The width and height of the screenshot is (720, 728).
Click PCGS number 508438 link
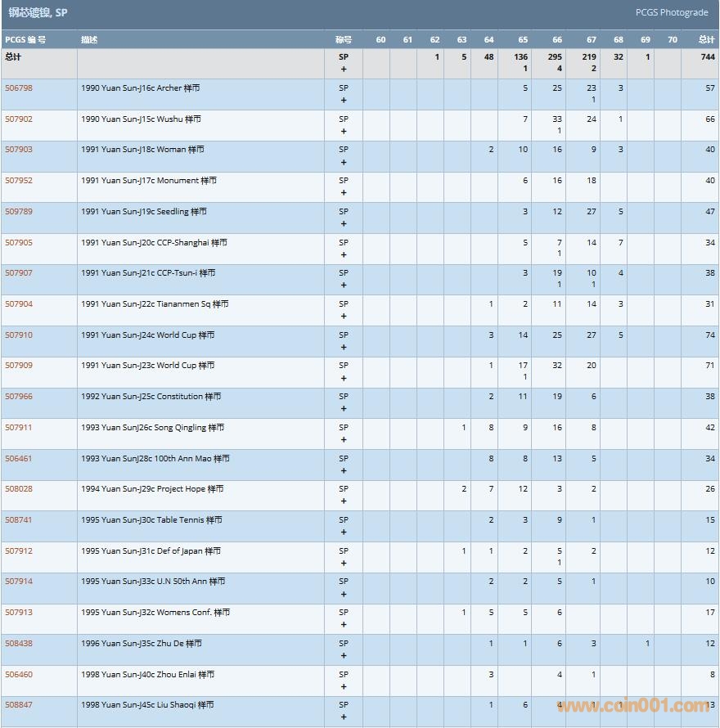pyautogui.click(x=19, y=644)
